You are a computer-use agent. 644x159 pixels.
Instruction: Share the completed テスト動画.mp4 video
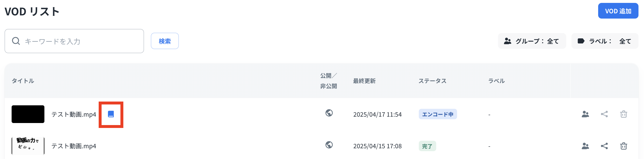(604, 146)
